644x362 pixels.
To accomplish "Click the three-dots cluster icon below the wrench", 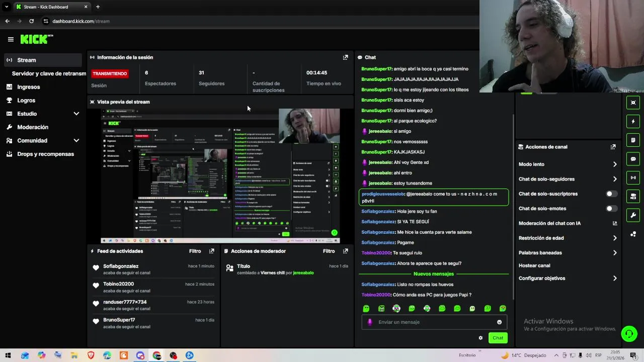I will pos(633,234).
